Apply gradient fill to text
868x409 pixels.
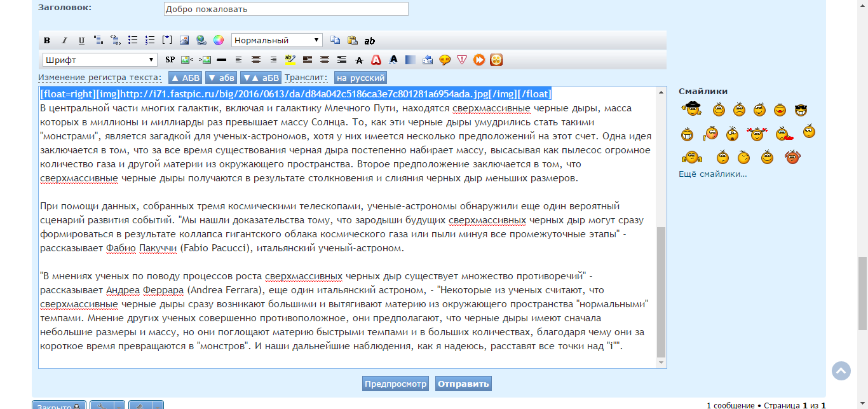(x=410, y=60)
